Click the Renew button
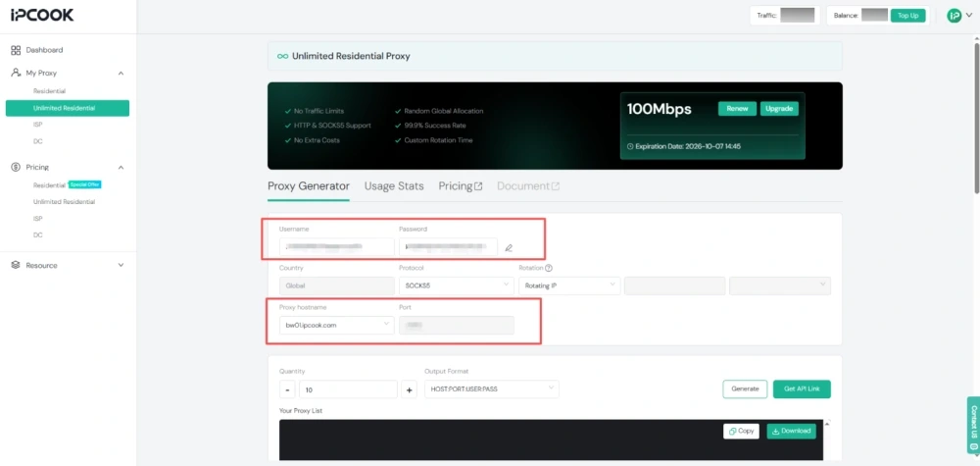The image size is (980, 466). point(738,109)
